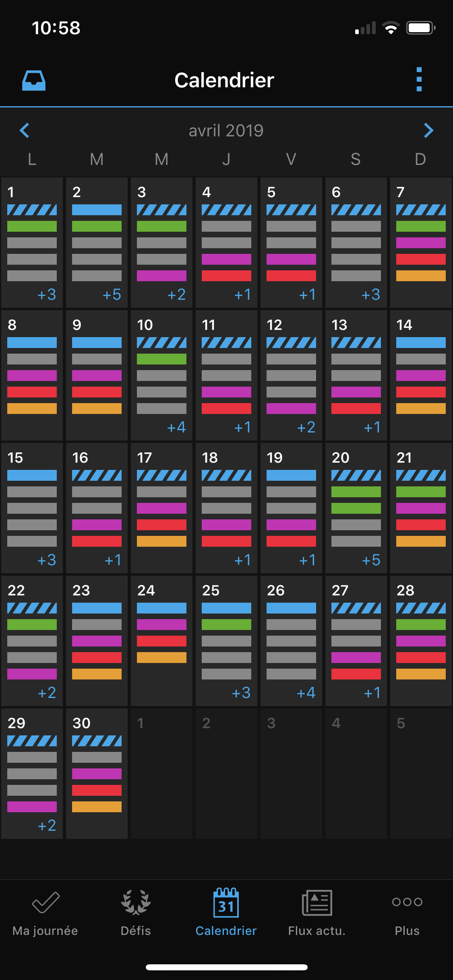Tap the Ma journée checkmark icon
This screenshot has width=453, height=980.
pos(46,902)
